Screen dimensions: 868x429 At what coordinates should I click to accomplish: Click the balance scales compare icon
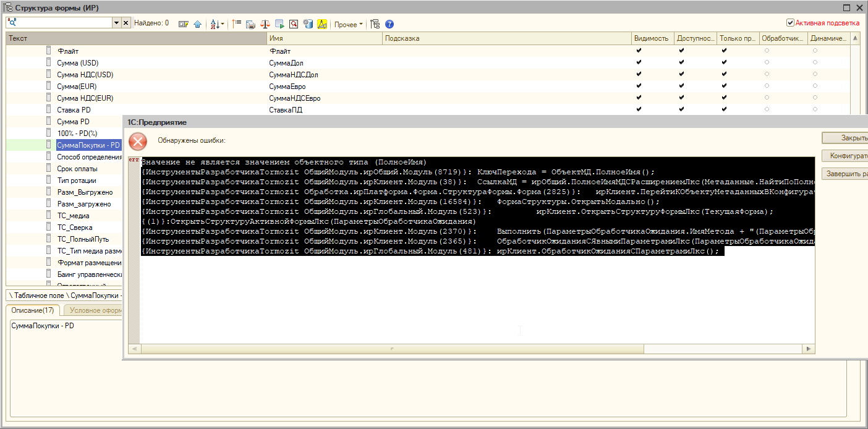pyautogui.click(x=265, y=24)
